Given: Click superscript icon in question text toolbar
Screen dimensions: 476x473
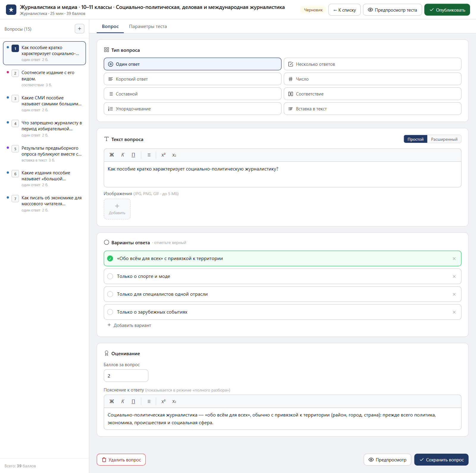Looking at the screenshot, I should click(163, 155).
